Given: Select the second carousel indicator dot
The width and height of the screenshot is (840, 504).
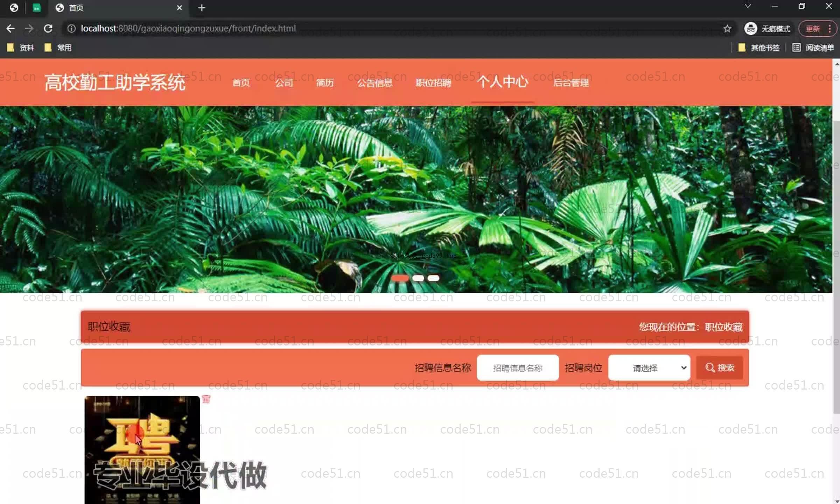Looking at the screenshot, I should click(418, 278).
